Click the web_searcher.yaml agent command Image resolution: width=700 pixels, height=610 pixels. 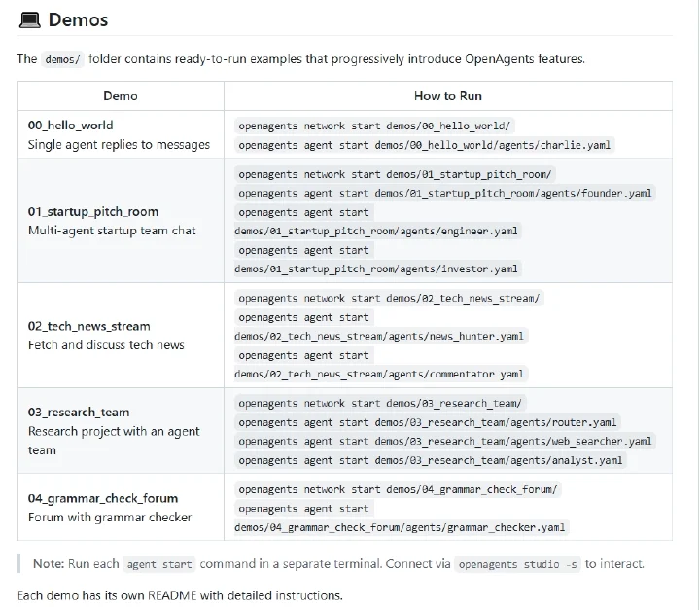tap(445, 442)
